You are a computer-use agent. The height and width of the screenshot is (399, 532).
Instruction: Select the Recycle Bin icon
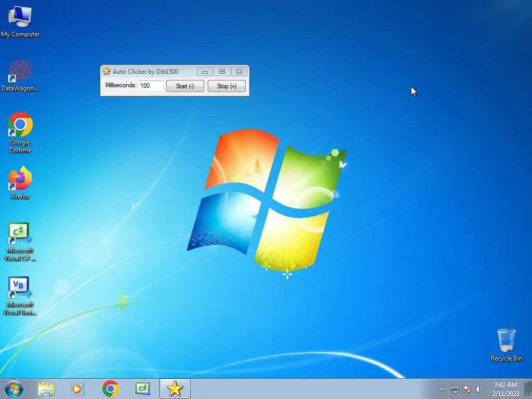coord(506,345)
